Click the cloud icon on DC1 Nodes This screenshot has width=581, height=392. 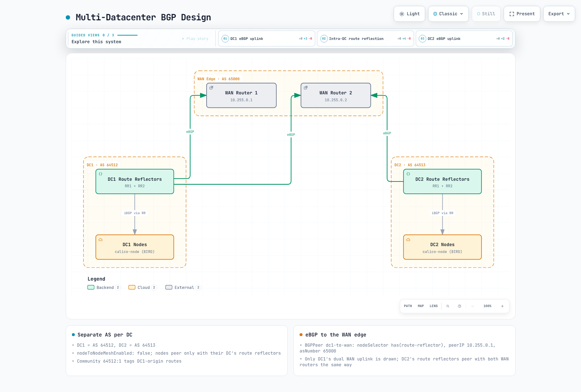click(x=101, y=240)
